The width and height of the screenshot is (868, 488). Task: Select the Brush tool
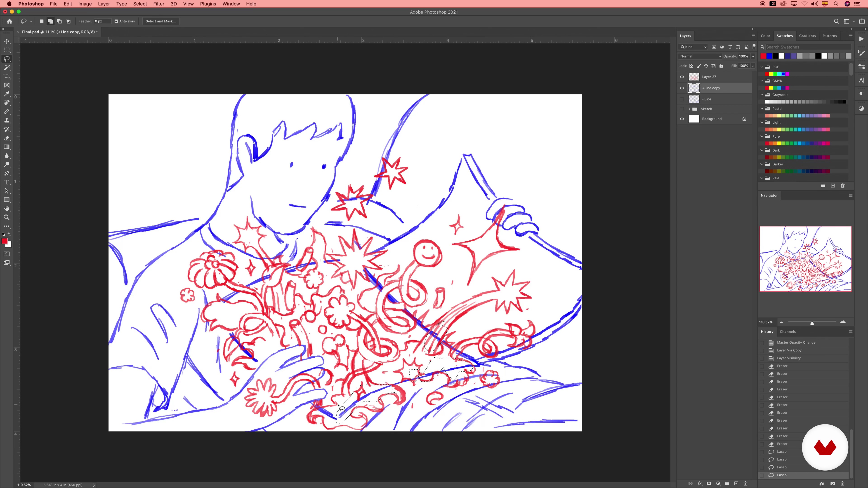[7, 111]
